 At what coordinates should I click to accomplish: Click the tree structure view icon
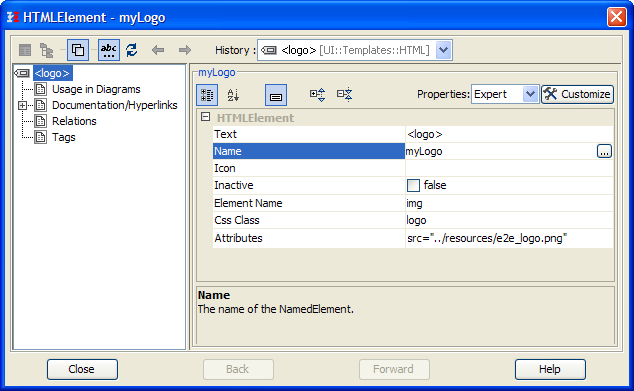tap(46, 50)
